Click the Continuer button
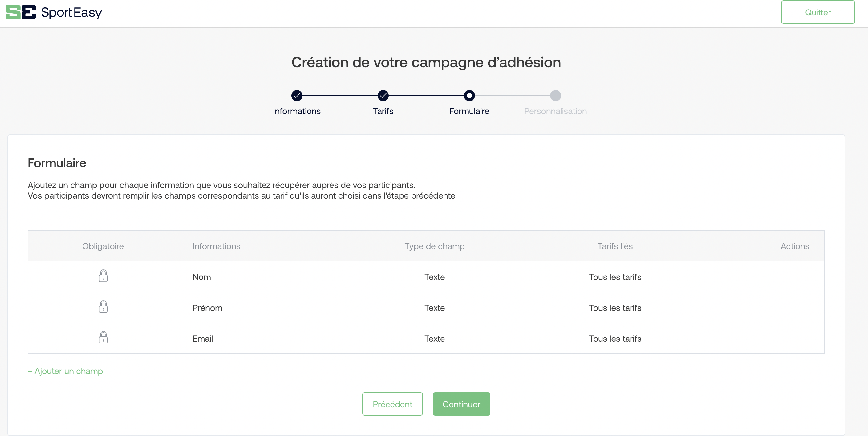Image resolution: width=868 pixels, height=436 pixels. [461, 404]
